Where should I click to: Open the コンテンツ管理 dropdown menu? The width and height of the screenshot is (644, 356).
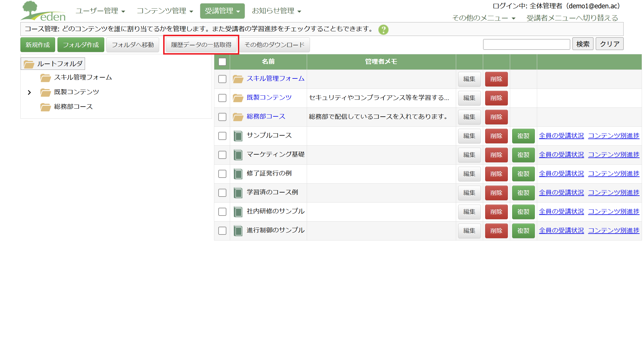pyautogui.click(x=165, y=11)
